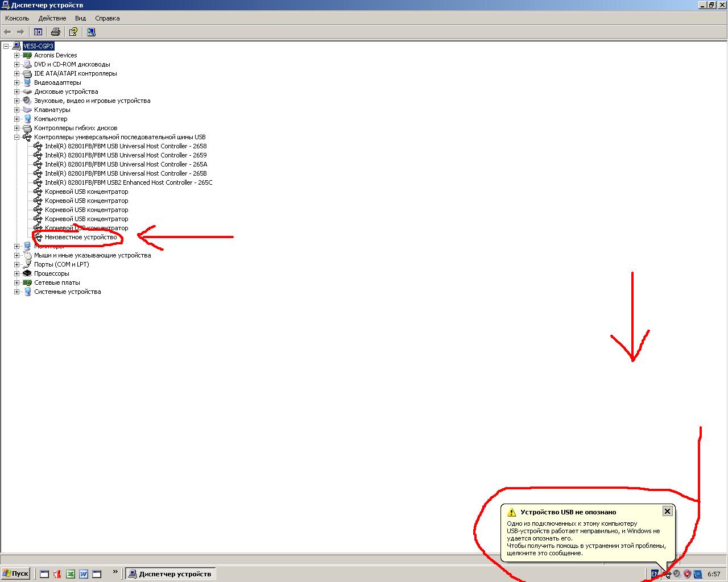
Task: Show more quick launch items via chevron
Action: pos(115,572)
